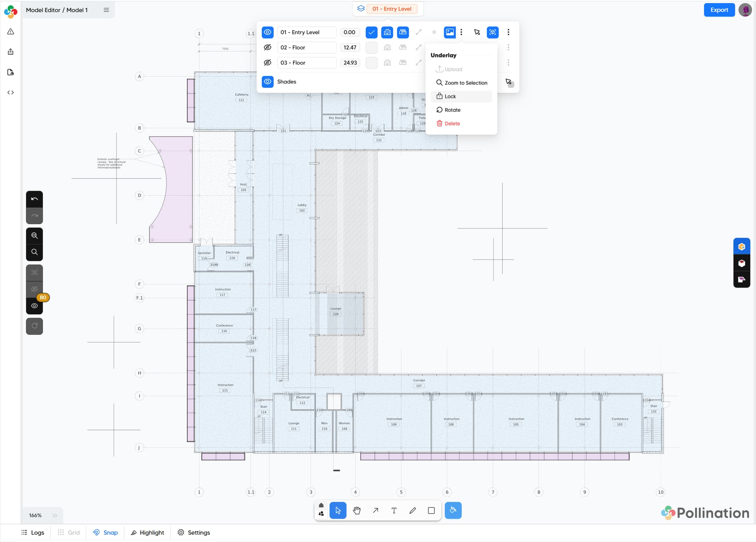756x542 pixels.
Task: Open the warnings triangle in the sidebar
Action: 11,31
